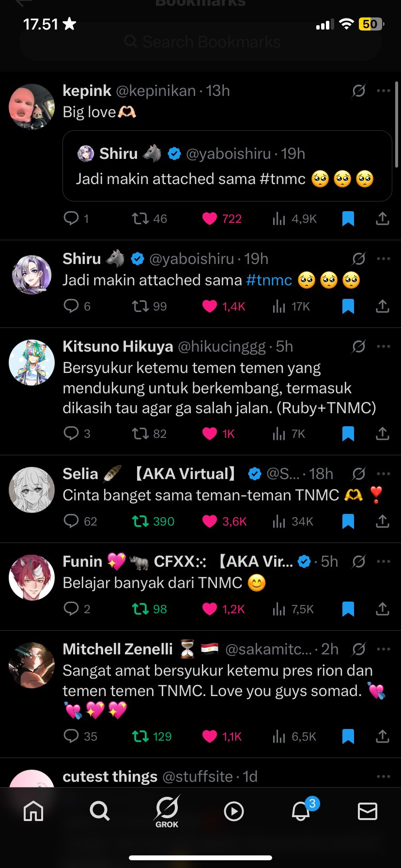Click Grok icon on kepink's post
401x868 pixels.
pyautogui.click(x=359, y=91)
